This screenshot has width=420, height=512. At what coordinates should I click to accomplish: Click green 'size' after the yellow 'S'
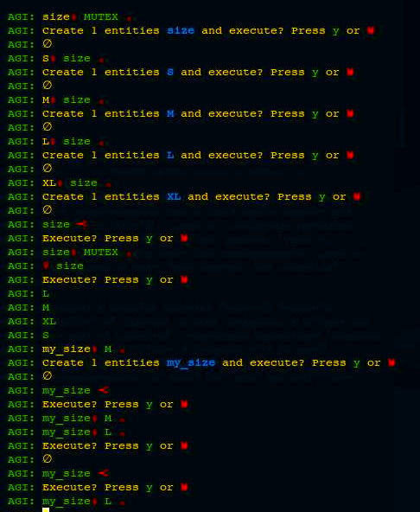click(77, 59)
